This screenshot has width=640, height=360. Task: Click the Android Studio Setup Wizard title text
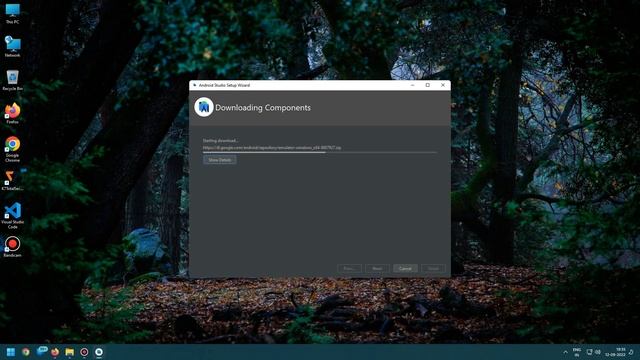[224, 85]
